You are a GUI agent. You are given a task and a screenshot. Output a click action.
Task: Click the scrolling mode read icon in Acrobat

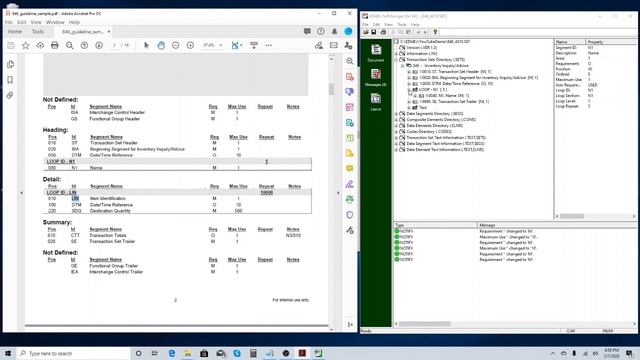pyautogui.click(x=254, y=45)
